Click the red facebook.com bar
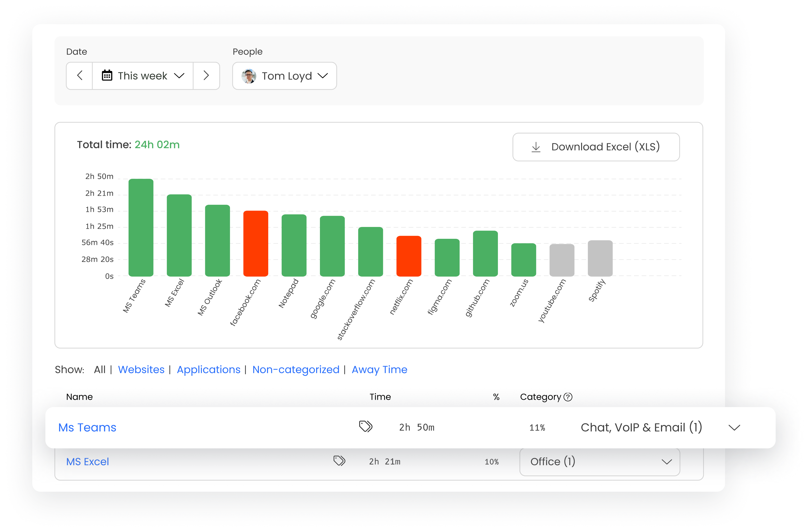This screenshot has width=808, height=532. (x=256, y=243)
